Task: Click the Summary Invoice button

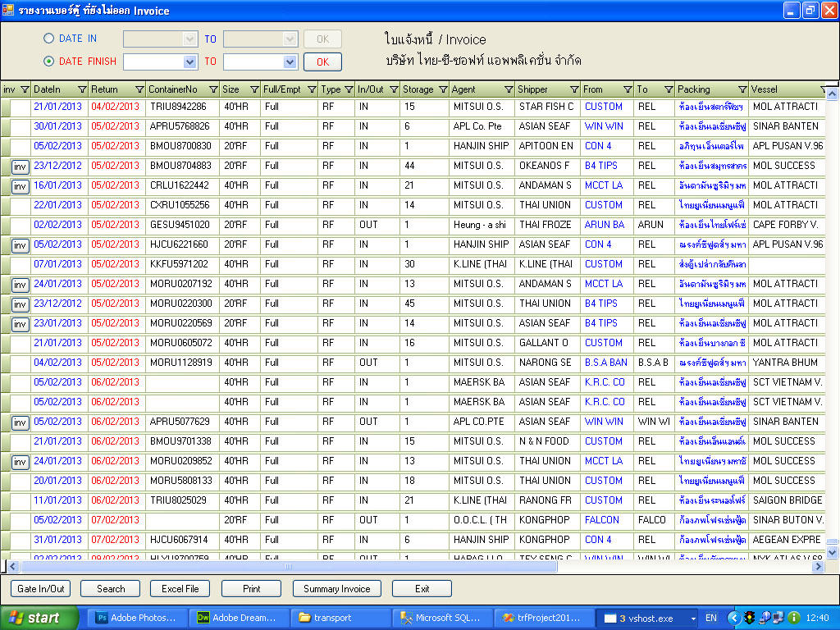Action: [x=337, y=588]
